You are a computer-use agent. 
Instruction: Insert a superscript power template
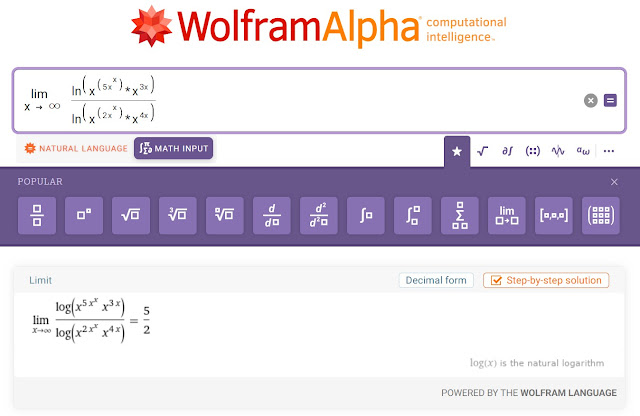[84, 215]
